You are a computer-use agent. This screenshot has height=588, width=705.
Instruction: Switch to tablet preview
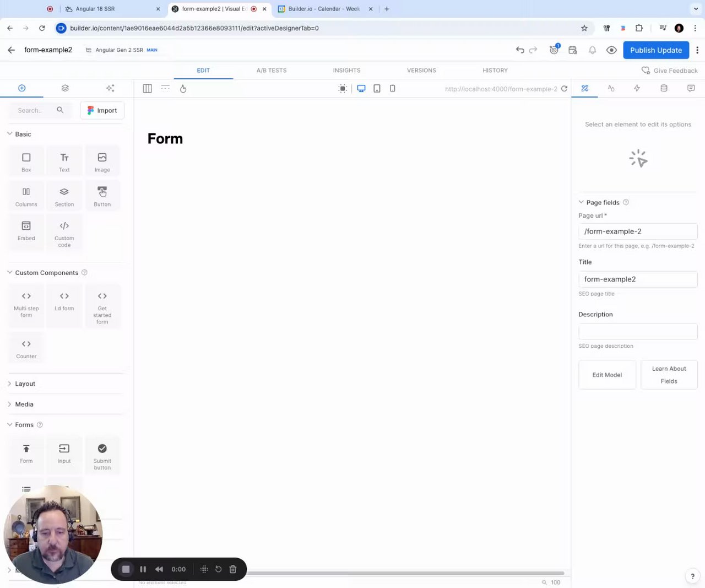[377, 88]
